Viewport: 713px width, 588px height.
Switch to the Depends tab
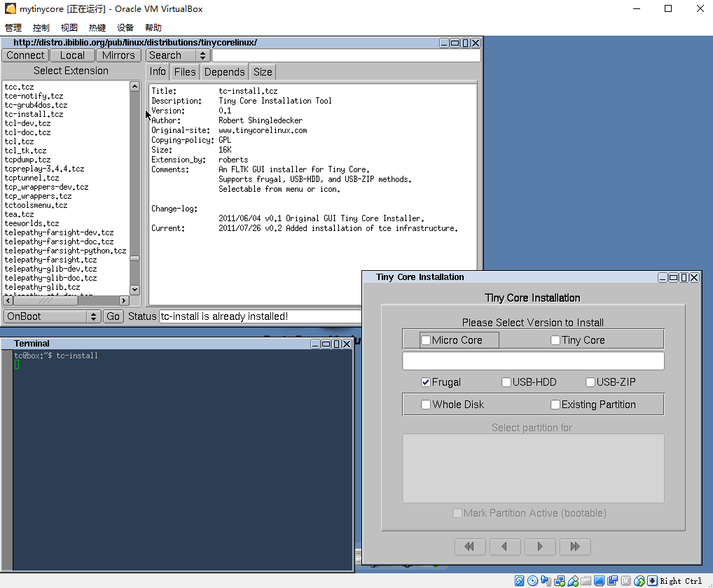pyautogui.click(x=224, y=71)
